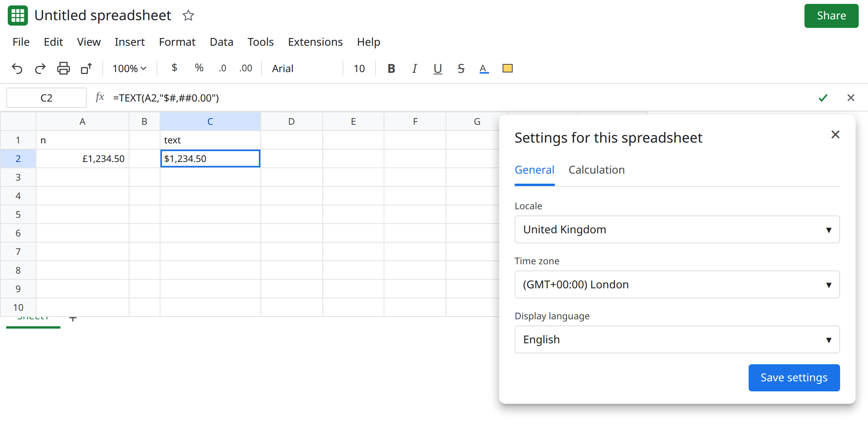Select row 5 header
Image resolution: width=868 pixels, height=434 pixels.
click(x=18, y=214)
